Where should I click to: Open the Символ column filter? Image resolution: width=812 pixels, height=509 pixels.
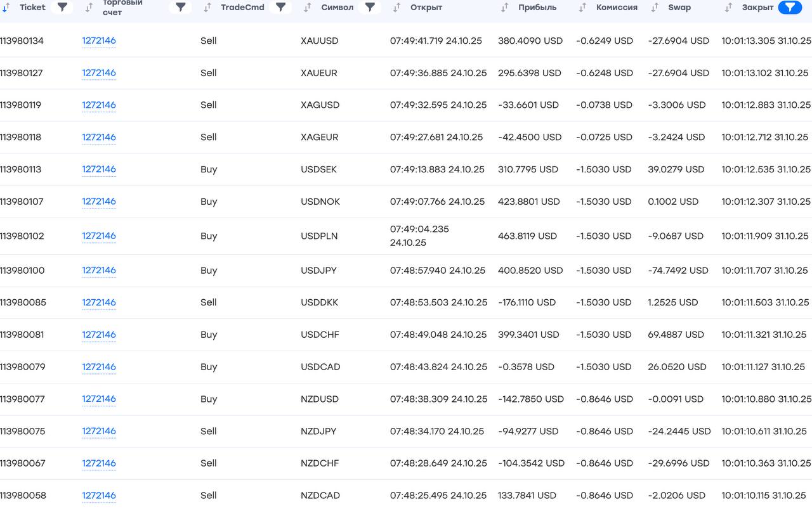tap(370, 8)
